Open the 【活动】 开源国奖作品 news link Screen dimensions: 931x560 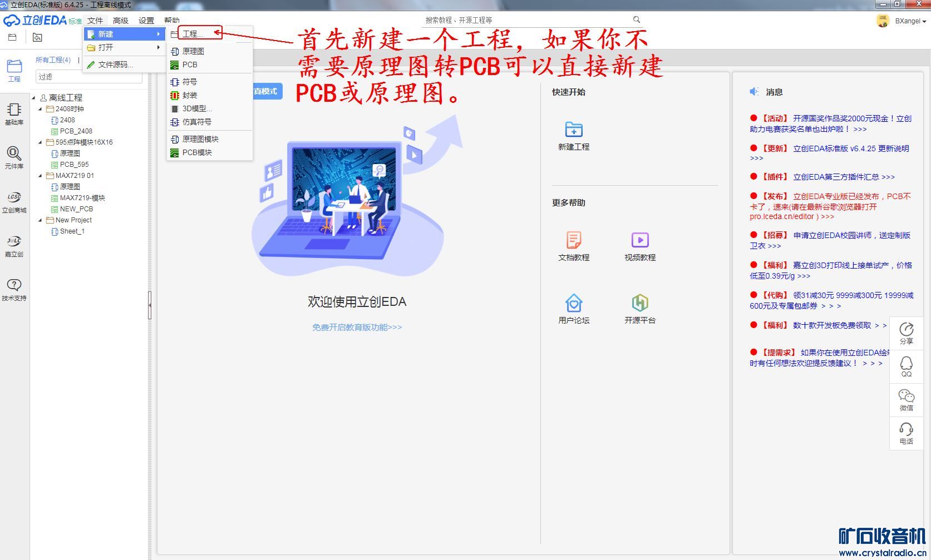830,123
